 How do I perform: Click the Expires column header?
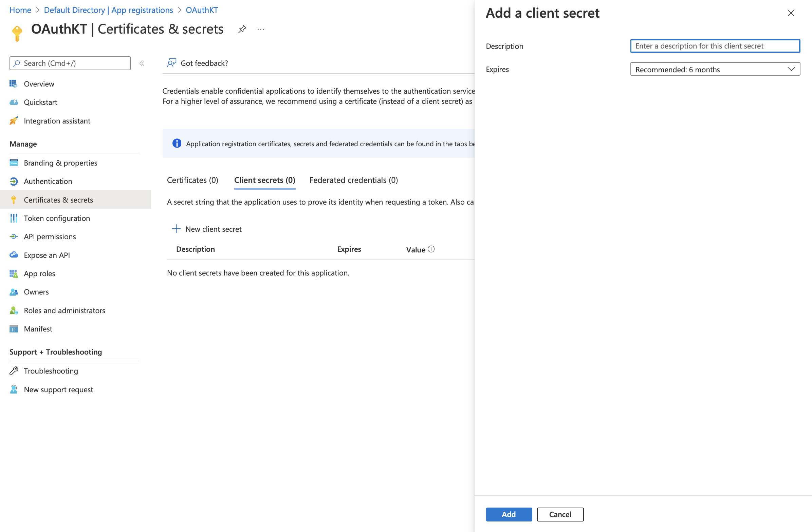click(349, 249)
